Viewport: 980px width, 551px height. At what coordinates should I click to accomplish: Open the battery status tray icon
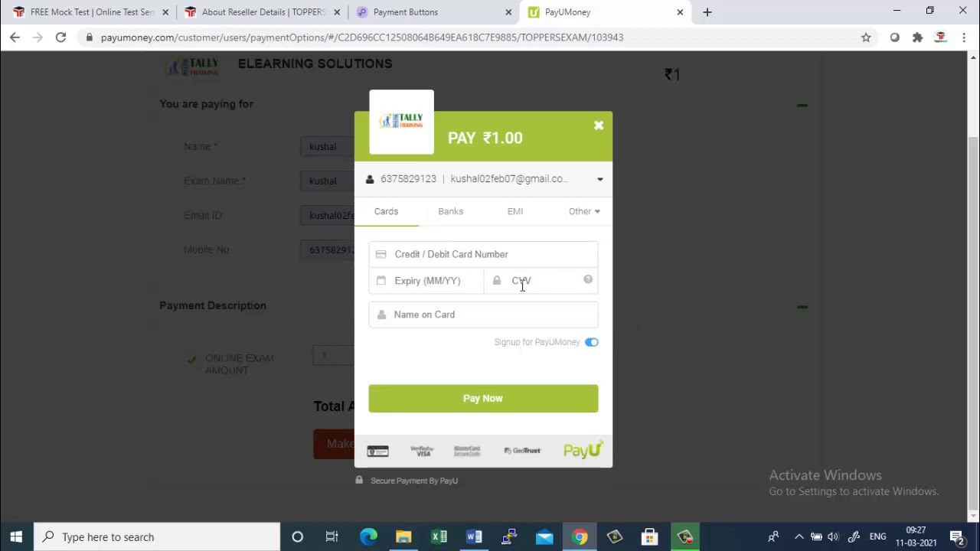(816, 537)
